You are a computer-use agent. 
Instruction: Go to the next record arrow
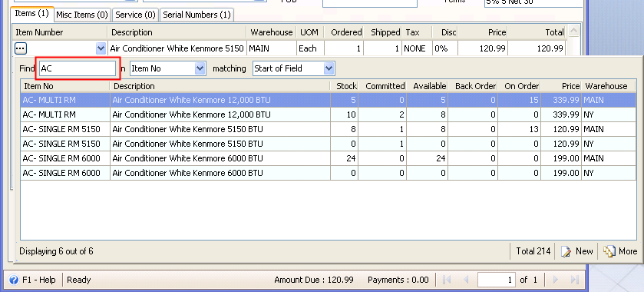tap(556, 280)
